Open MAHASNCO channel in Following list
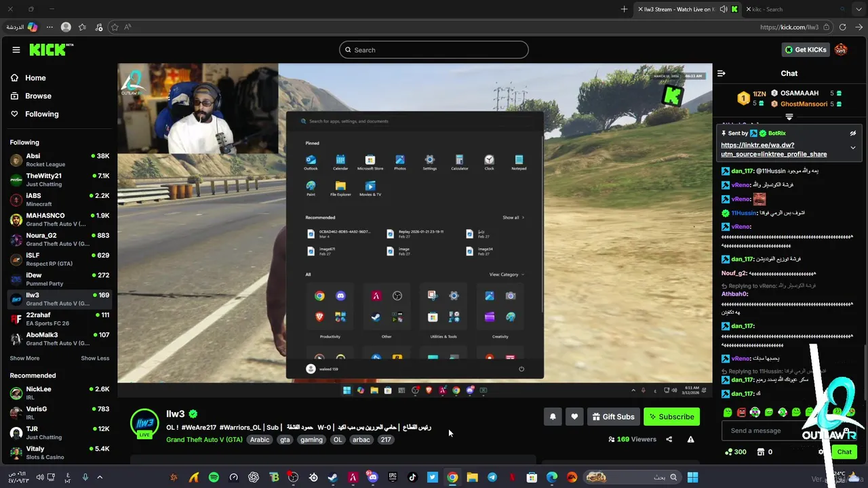Image resolution: width=868 pixels, height=488 pixels. 59,220
